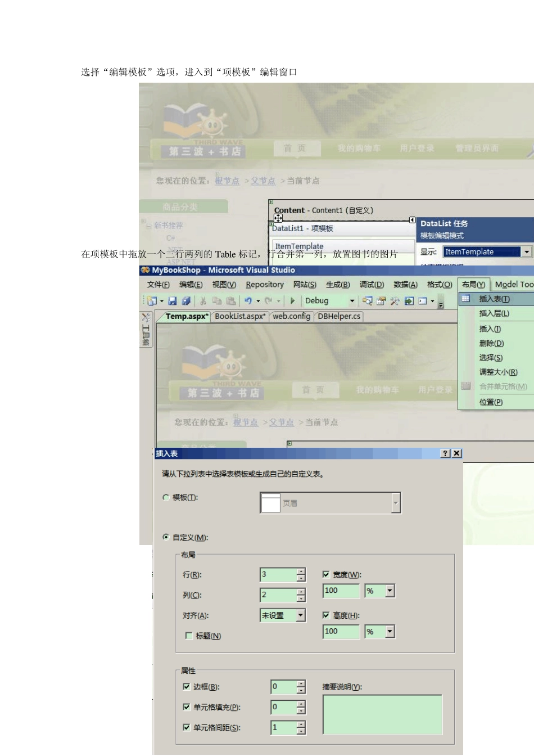Image resolution: width=534 pixels, height=756 pixels.
Task: Click the Solution Explorer toolbar icon
Action: [368, 301]
